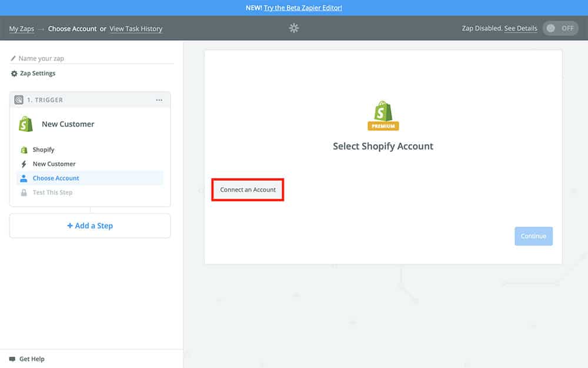Click the lightning bolt icon in step list
The width and height of the screenshot is (588, 368).
point(24,164)
